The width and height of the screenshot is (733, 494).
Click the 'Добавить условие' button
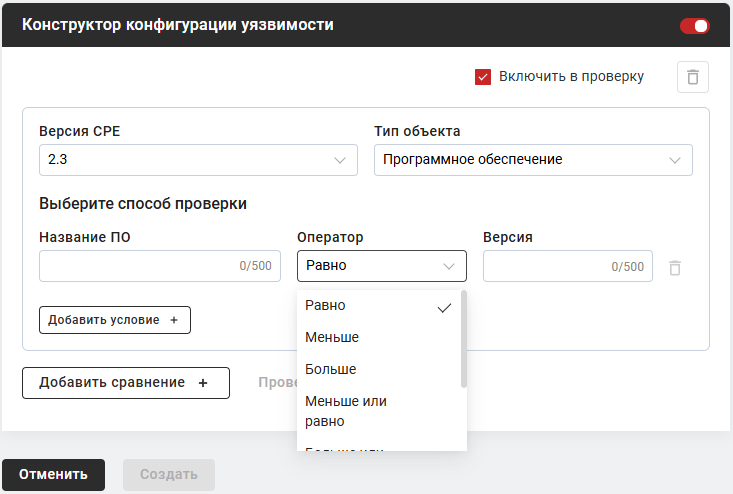point(115,320)
